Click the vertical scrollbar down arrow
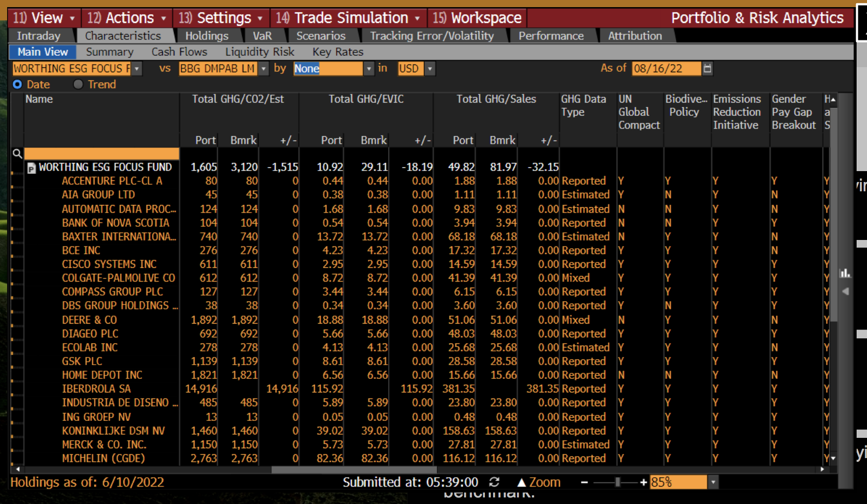This screenshot has width=867, height=504. pyautogui.click(x=833, y=459)
